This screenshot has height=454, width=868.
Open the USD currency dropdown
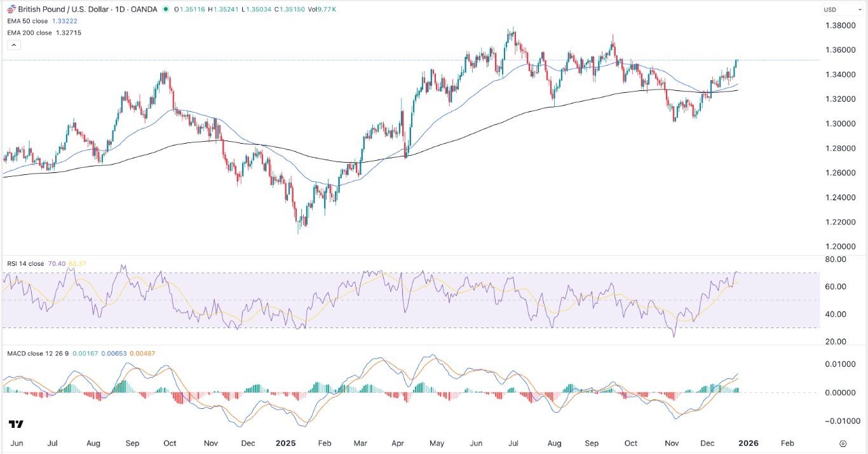[833, 10]
